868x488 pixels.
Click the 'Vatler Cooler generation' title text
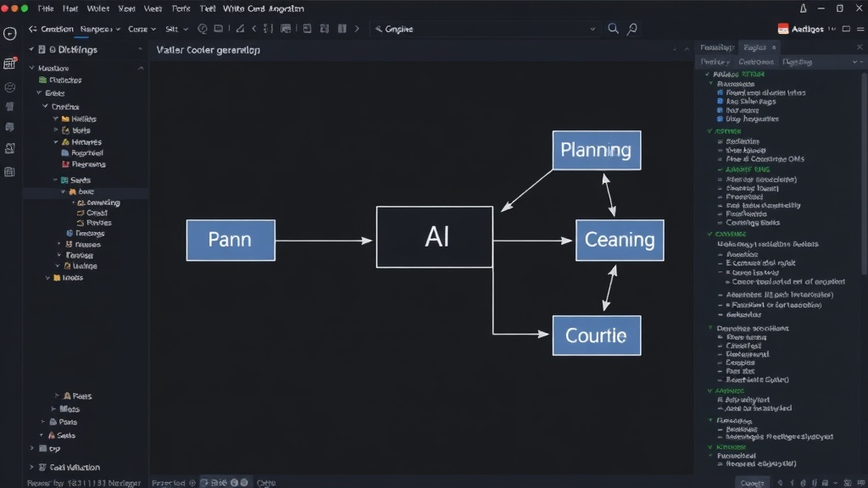click(x=209, y=50)
